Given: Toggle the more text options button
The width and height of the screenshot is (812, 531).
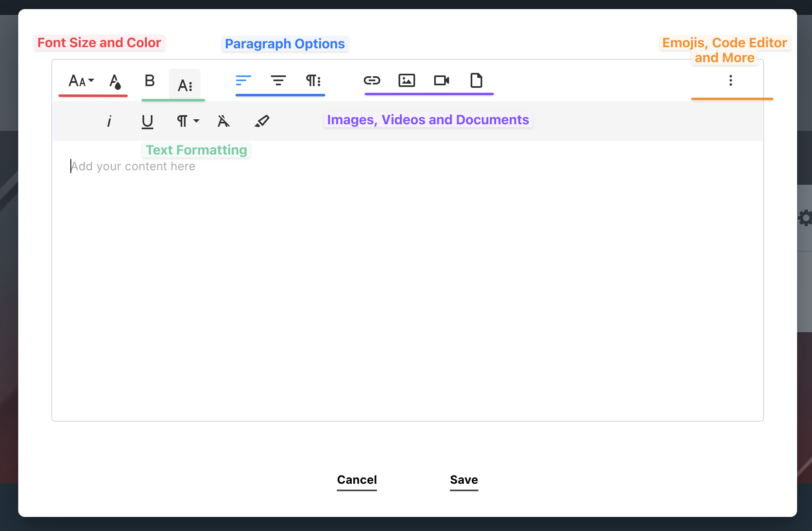Looking at the screenshot, I should click(185, 85).
